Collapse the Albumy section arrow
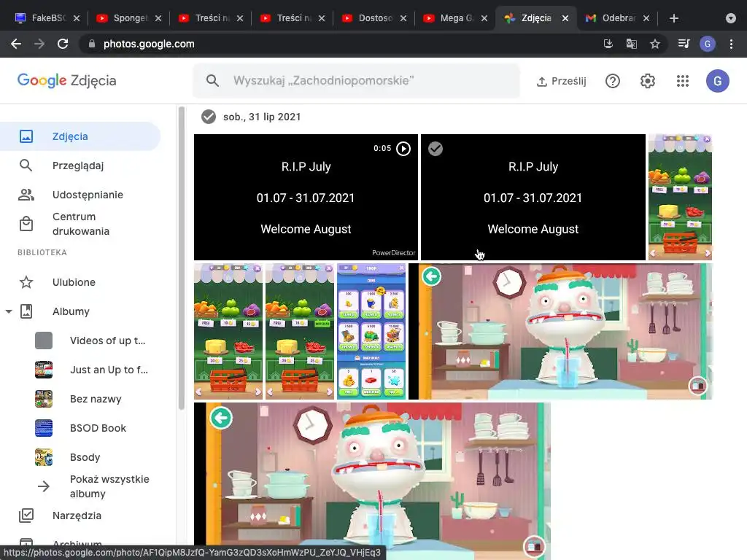 (9, 311)
